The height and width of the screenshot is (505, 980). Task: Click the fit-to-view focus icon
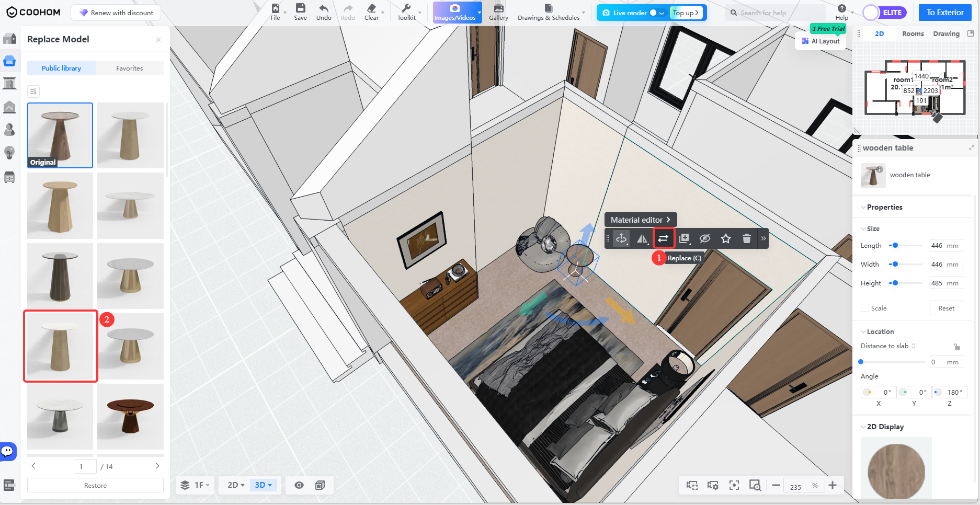[734, 486]
